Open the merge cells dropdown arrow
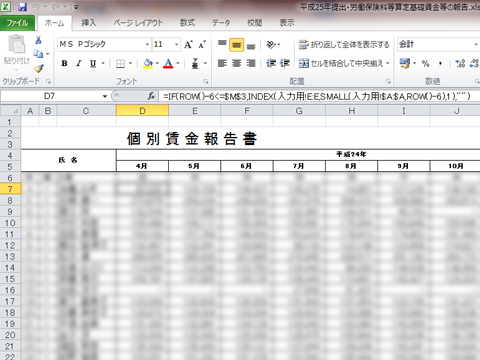 coord(388,63)
